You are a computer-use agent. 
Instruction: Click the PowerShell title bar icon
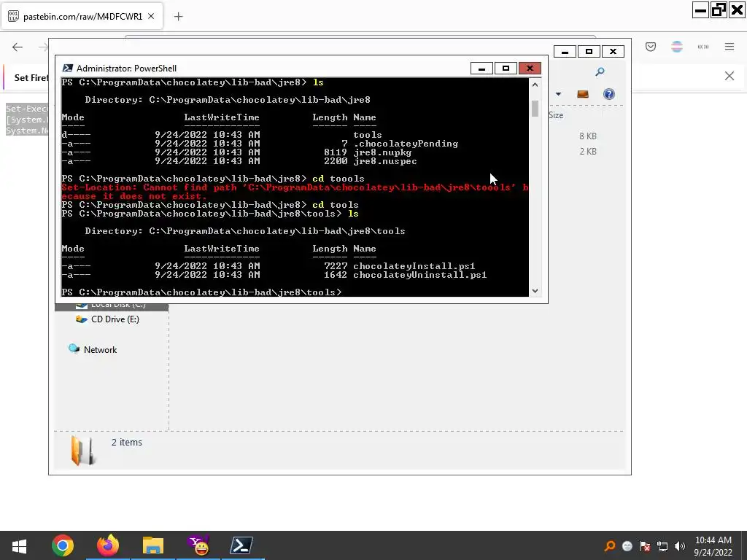pos(68,69)
